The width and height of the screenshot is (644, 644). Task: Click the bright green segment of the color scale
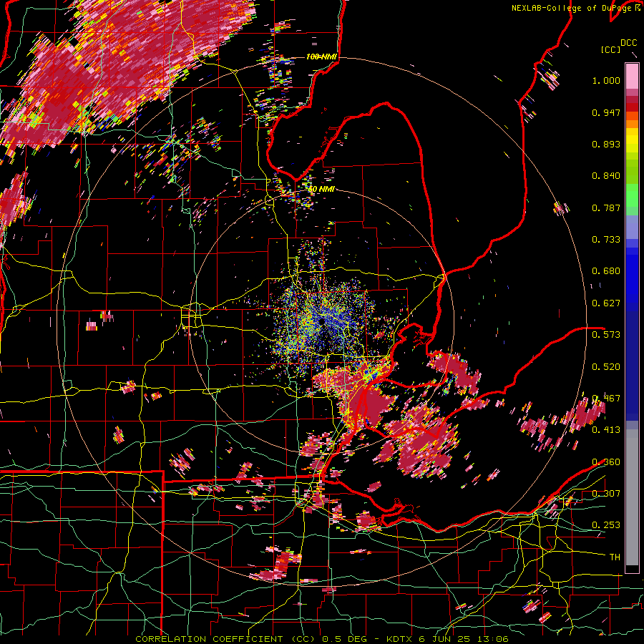click(x=632, y=195)
